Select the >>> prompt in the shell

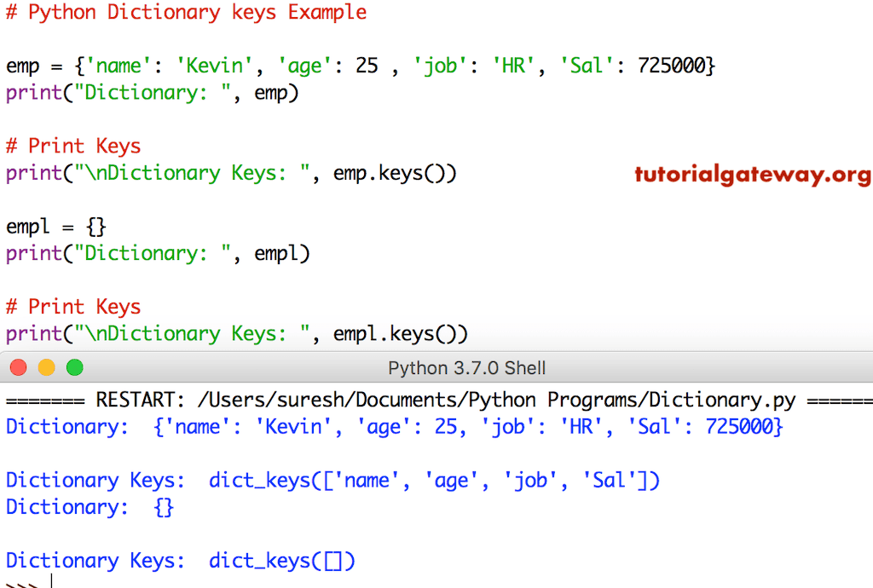21,583
